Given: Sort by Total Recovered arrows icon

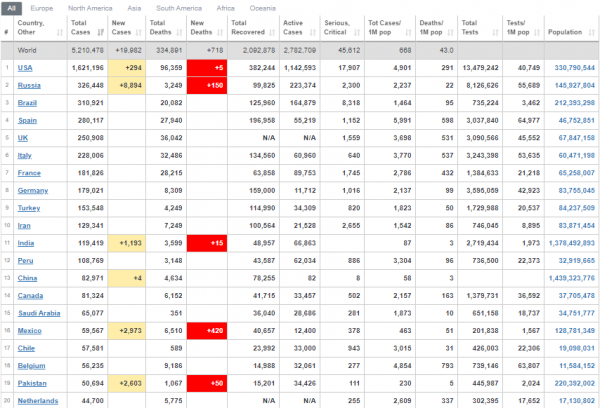Looking at the screenshot, I should tap(272, 33).
